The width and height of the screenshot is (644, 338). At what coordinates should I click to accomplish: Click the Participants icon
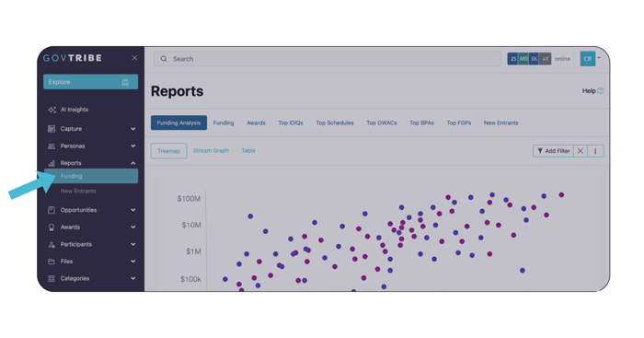[52, 245]
